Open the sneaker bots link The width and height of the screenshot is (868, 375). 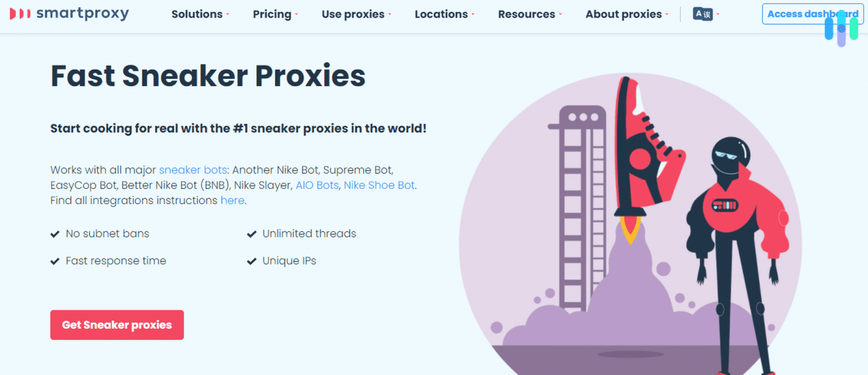(x=193, y=170)
